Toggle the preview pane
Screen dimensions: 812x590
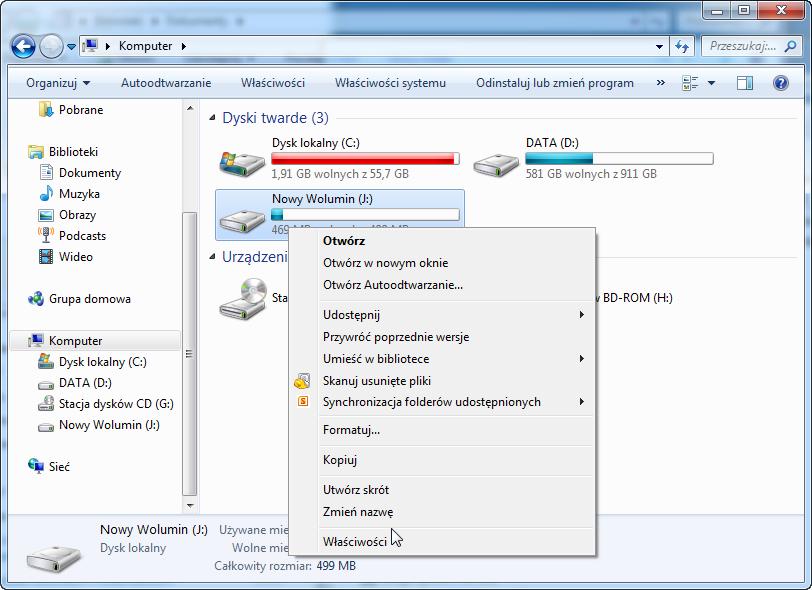(x=745, y=83)
